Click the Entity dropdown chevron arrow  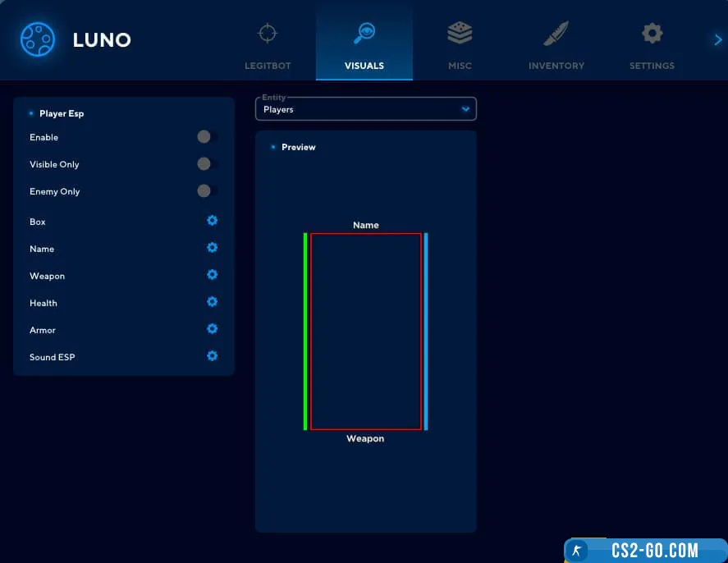point(465,109)
